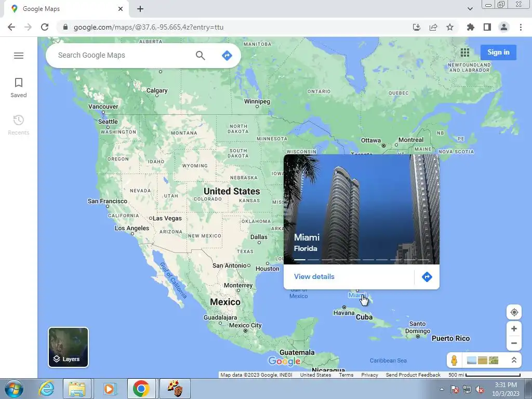The height and width of the screenshot is (399, 532).
Task: Bookmark this page with the star icon
Action: click(x=450, y=27)
